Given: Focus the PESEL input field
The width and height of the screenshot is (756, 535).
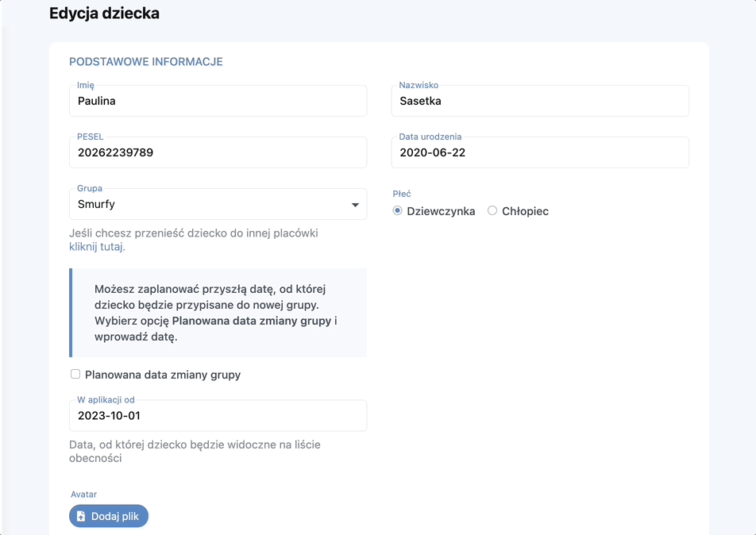Looking at the screenshot, I should point(218,152).
